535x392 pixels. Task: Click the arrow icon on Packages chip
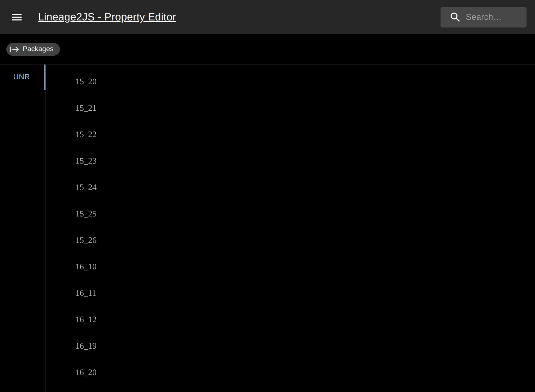[14, 49]
